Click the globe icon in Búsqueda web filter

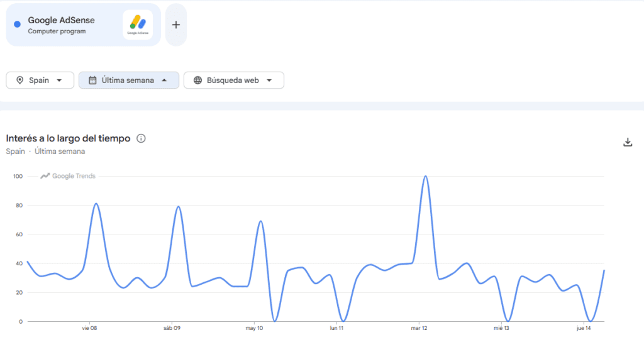198,80
